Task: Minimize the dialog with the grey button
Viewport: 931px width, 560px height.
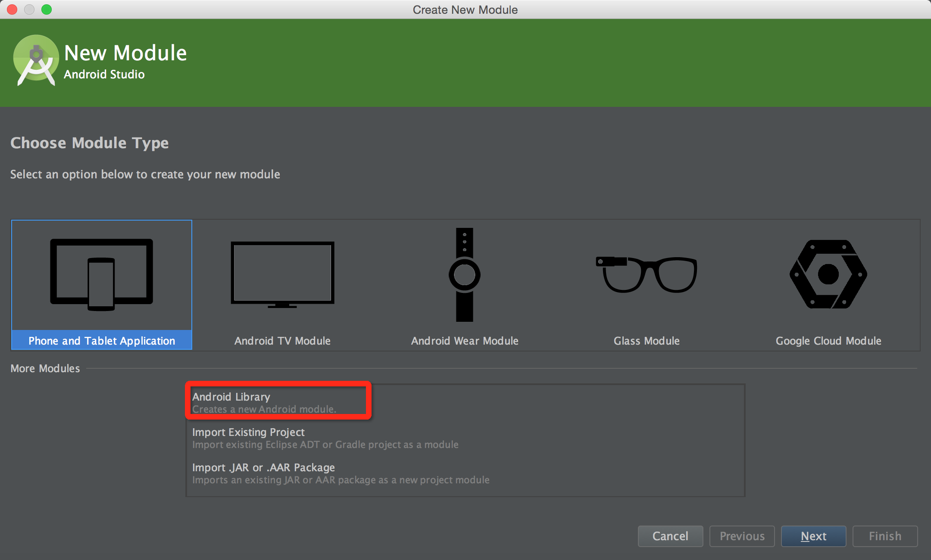Action: click(x=29, y=9)
